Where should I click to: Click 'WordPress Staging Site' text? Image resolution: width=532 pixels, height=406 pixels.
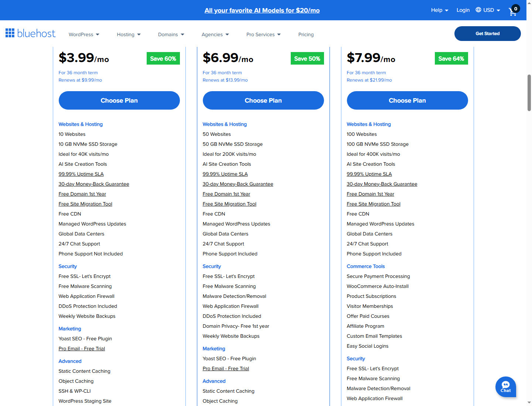click(85, 401)
